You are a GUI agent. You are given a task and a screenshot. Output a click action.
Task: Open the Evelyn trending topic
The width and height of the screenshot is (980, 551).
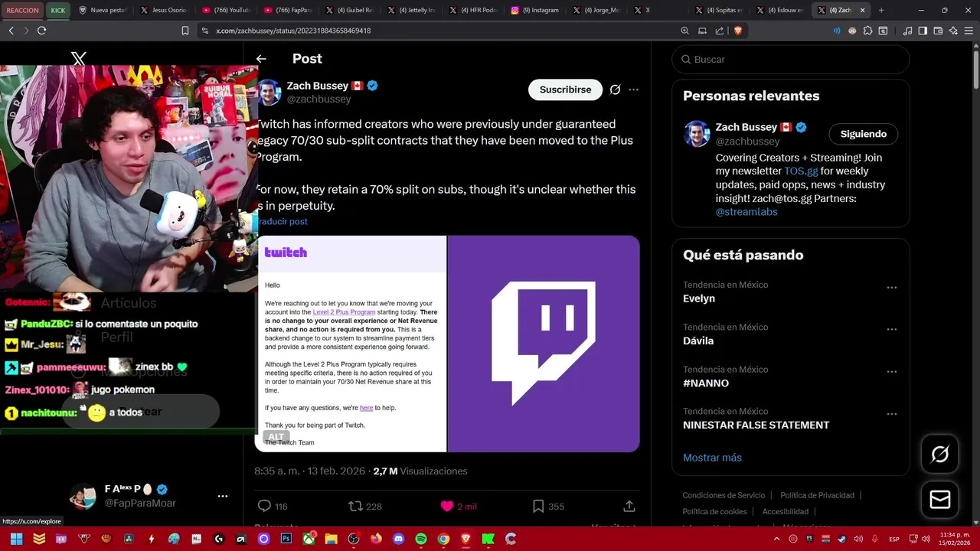pos(699,298)
